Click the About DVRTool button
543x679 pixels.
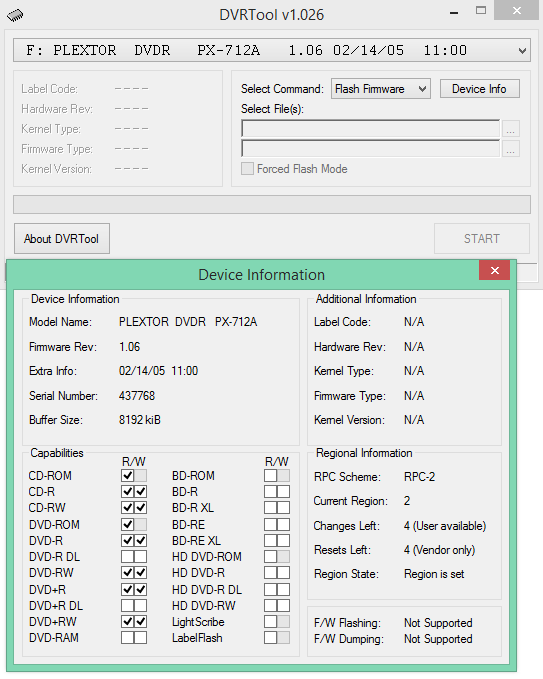click(x=62, y=239)
